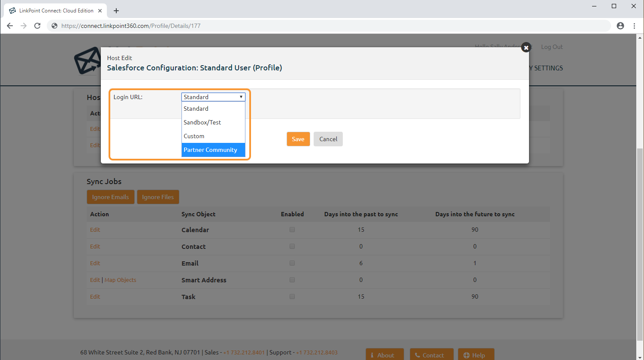Click the site information icon in address bar
Screen dimensions: 644x360
[x=54, y=26]
